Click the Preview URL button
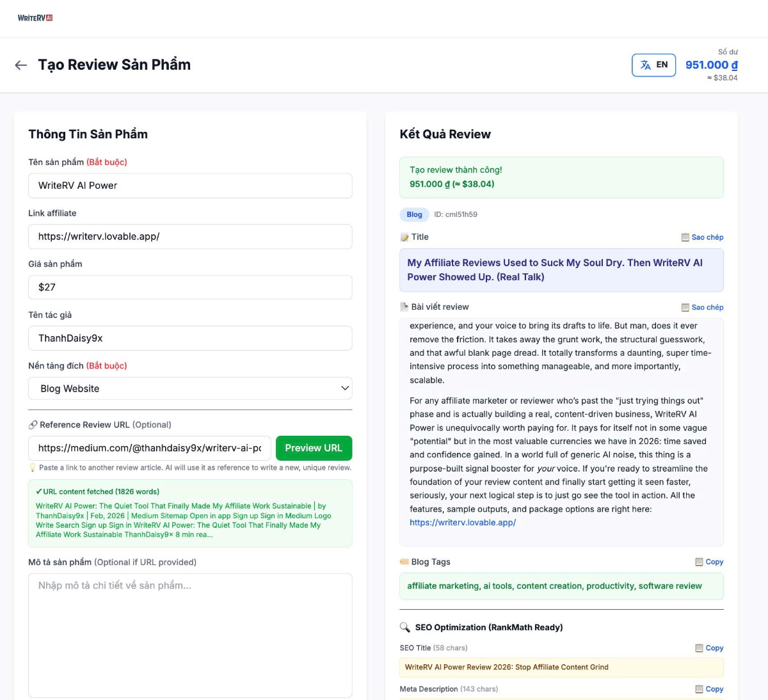 pos(314,448)
